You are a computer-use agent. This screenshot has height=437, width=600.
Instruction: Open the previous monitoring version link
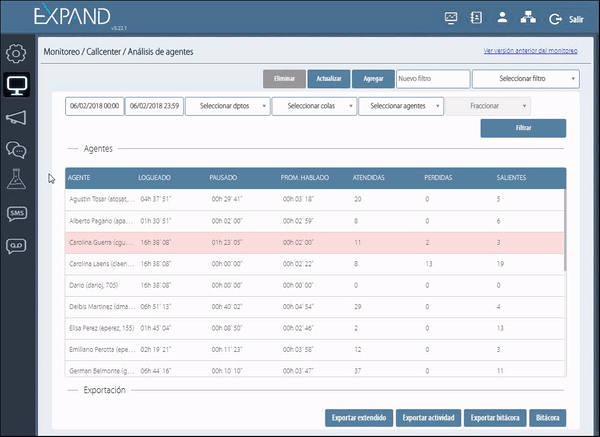pos(530,51)
